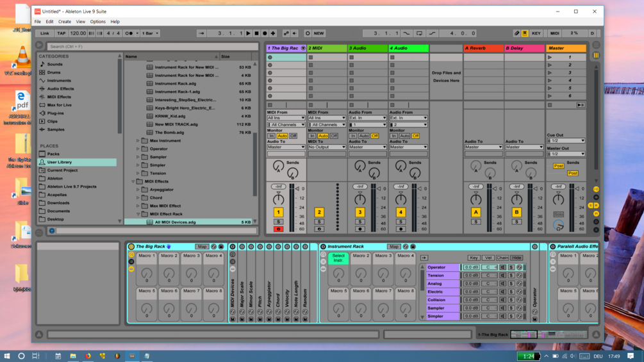Launch Master scene 1
The width and height of the screenshot is (644, 362).
tap(550, 58)
